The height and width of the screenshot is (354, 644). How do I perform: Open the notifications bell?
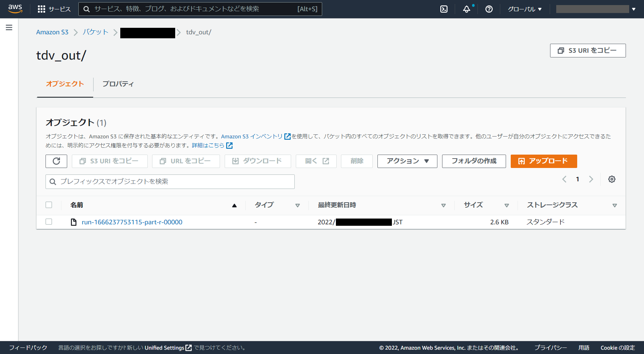(x=467, y=9)
